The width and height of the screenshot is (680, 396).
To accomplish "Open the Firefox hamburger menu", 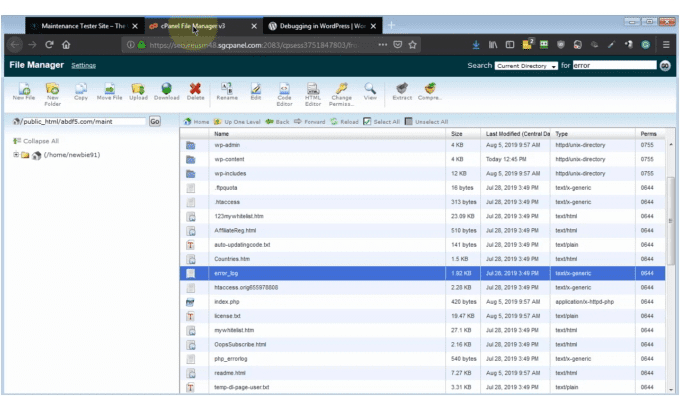I will pos(666,44).
